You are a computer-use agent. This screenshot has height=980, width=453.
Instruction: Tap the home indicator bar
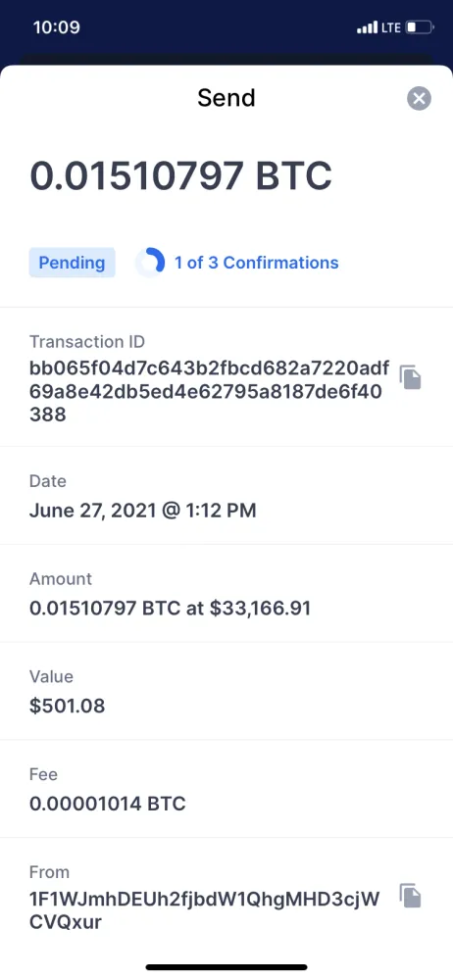226,967
